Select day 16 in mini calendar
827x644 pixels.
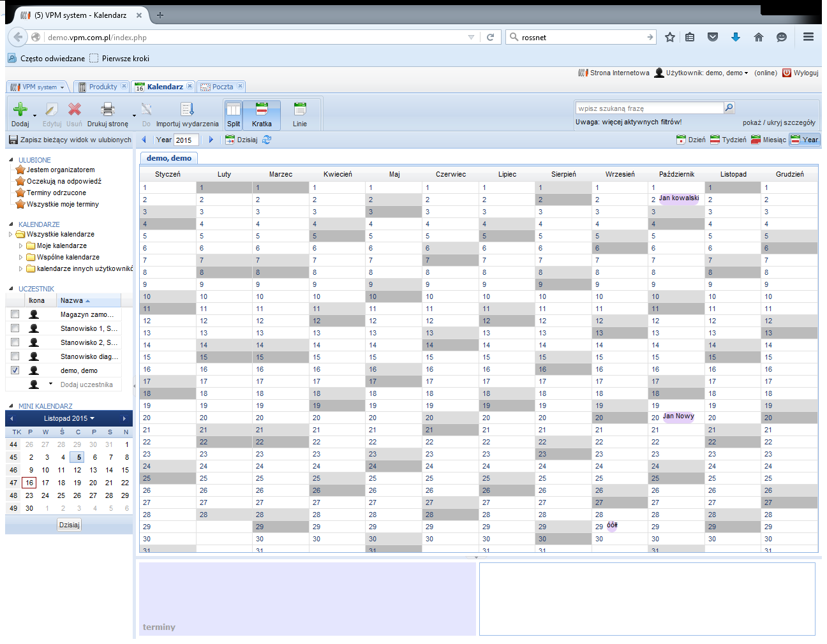tap(29, 483)
